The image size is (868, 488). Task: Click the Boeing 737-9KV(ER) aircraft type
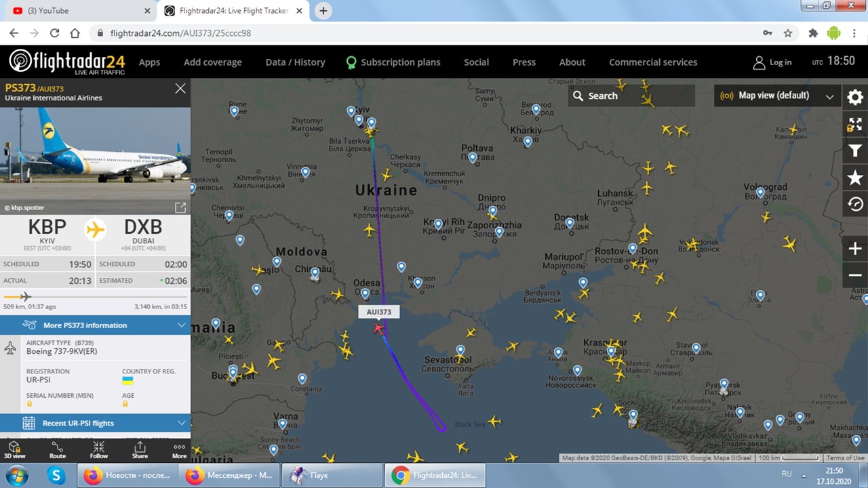[x=62, y=351]
